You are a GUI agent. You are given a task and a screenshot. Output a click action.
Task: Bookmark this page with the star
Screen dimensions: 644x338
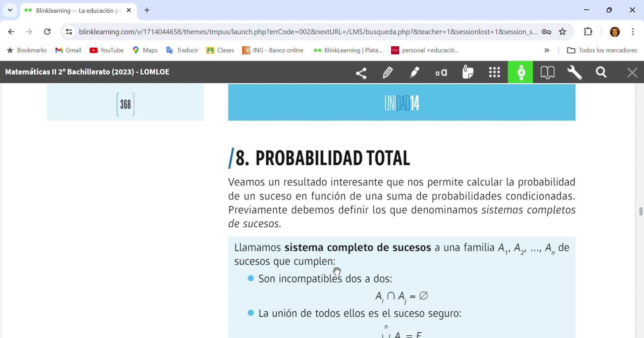click(562, 32)
